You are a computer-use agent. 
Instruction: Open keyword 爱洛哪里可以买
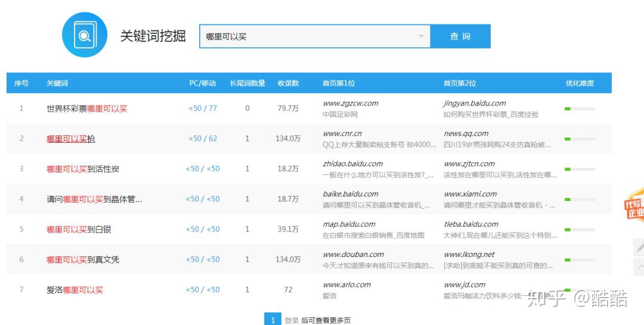75,290
